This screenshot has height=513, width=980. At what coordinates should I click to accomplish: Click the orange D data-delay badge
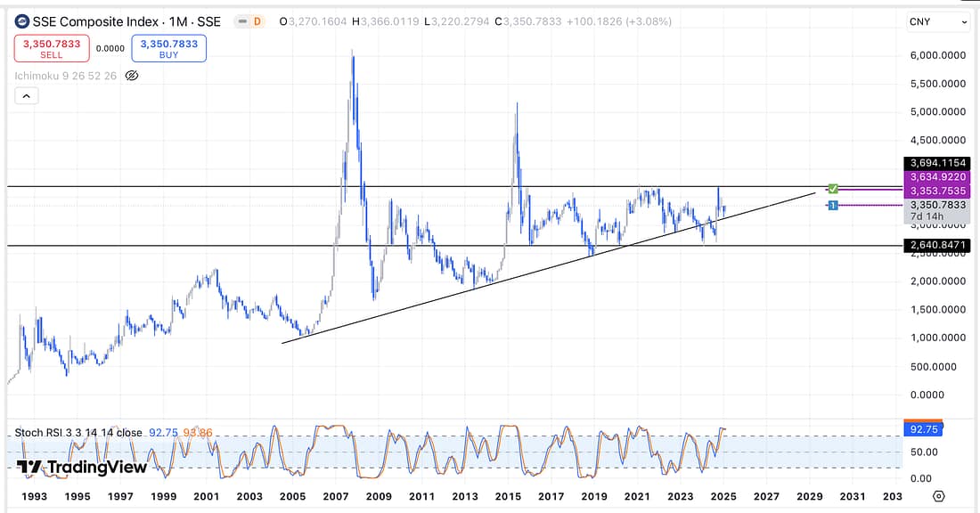point(257,21)
